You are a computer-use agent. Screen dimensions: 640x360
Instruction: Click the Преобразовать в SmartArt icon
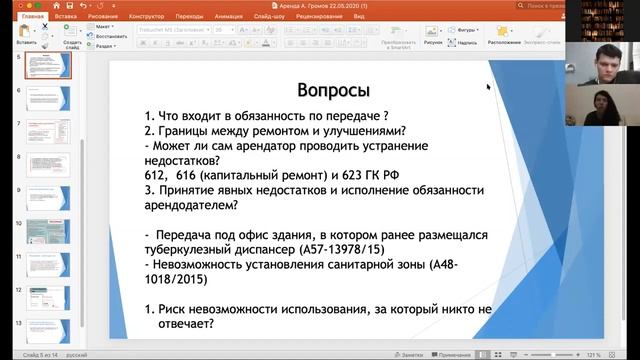396,30
